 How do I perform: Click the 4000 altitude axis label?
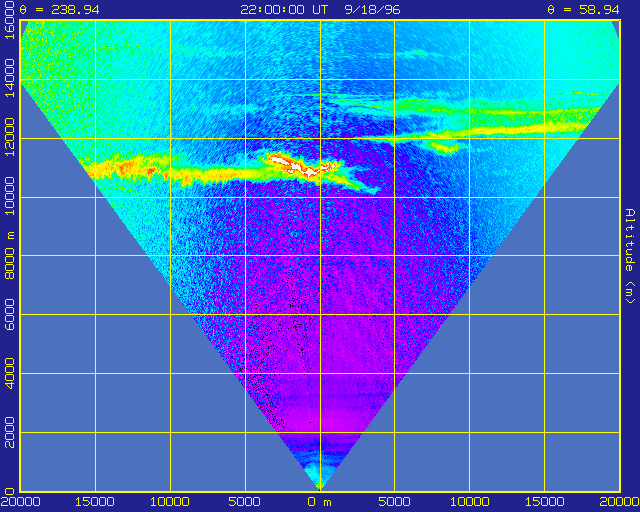tap(9, 374)
